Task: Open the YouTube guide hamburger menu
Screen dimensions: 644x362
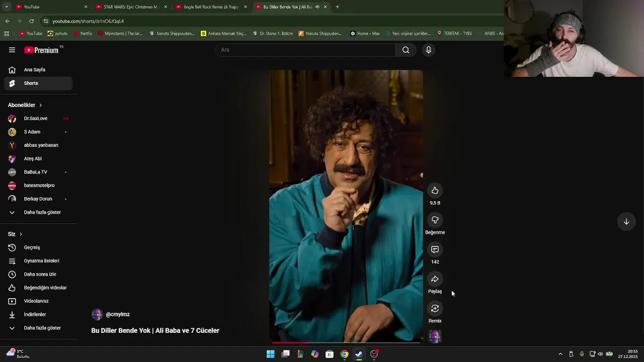Action: point(12,50)
